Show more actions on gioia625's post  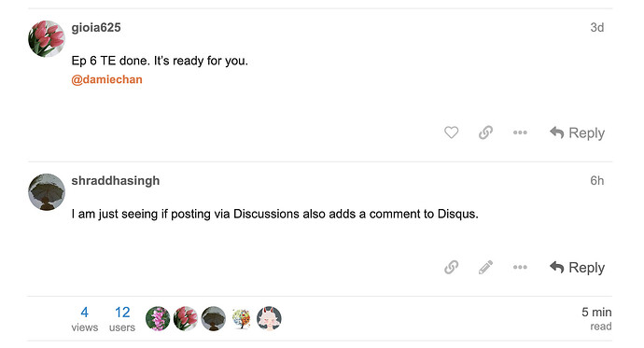[x=520, y=132]
